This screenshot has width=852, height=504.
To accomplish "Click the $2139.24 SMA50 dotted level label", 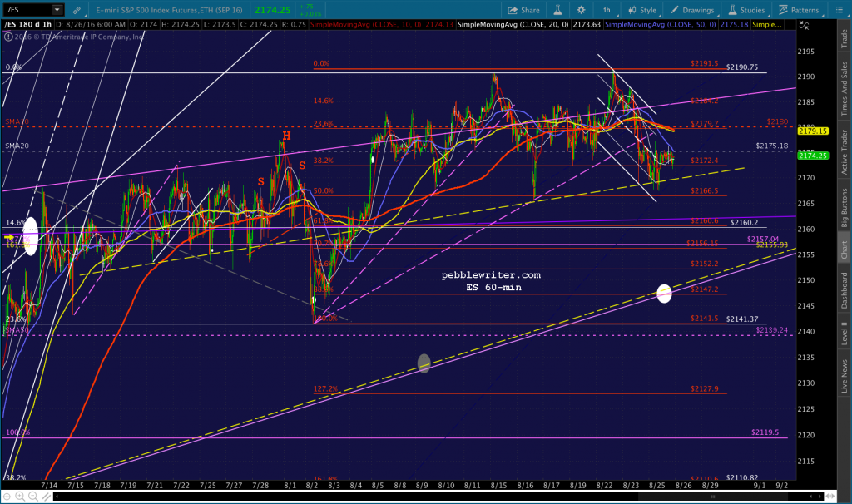I will pos(771,329).
